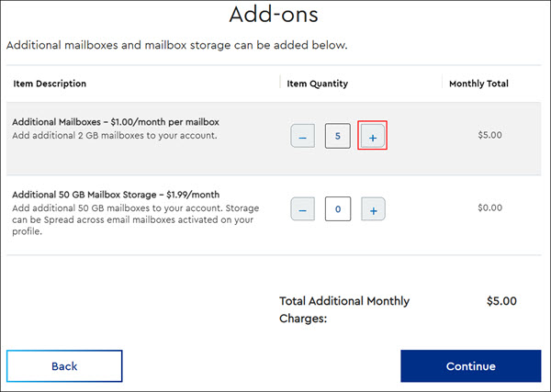Increase 50 GB Mailbox Storage quantity with plus

[x=373, y=209]
